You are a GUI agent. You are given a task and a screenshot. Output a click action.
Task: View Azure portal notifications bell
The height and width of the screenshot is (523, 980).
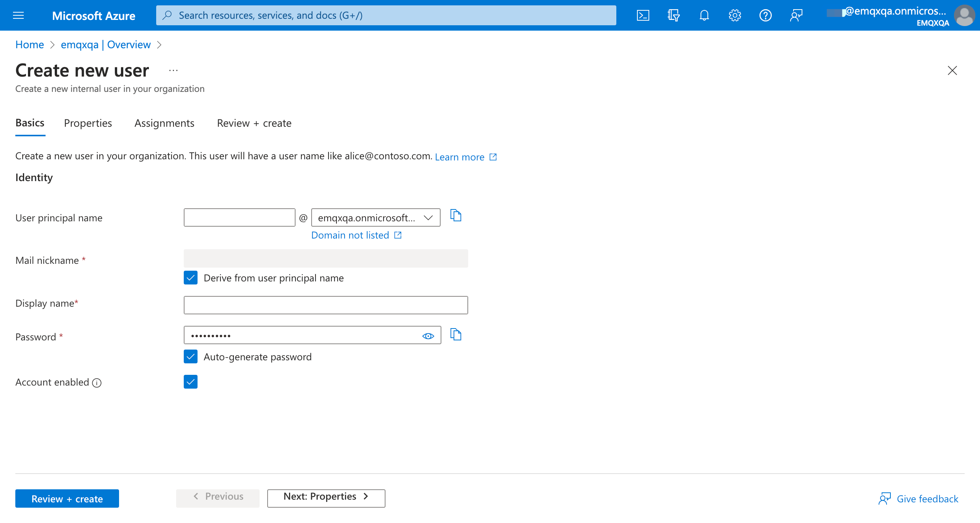coord(704,15)
